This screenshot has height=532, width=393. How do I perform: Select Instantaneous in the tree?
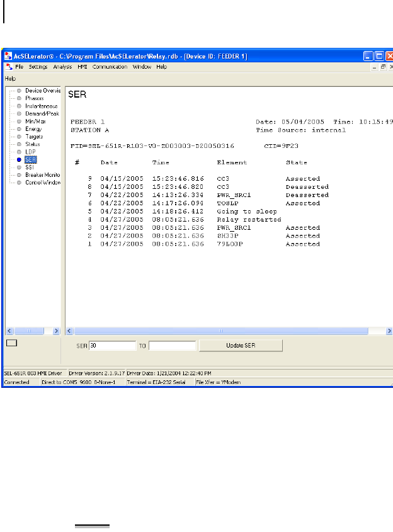42,106
